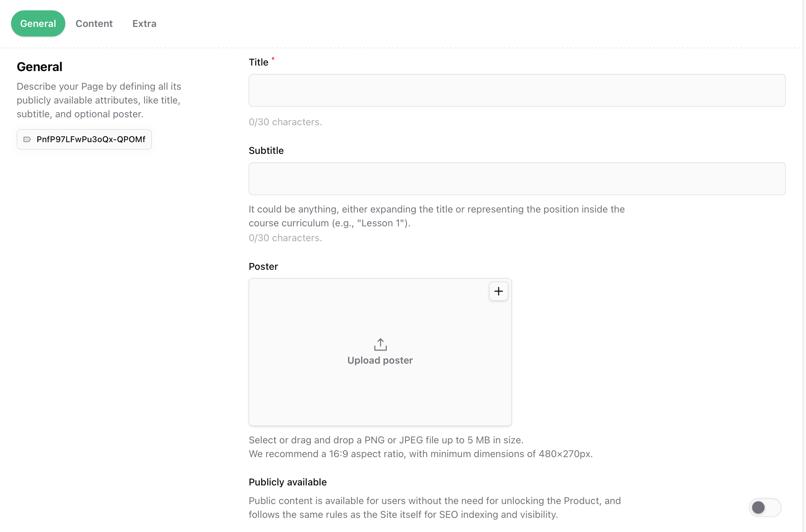Click inside the Subtitle text field
Screen dimensions: 806x532
[517, 179]
